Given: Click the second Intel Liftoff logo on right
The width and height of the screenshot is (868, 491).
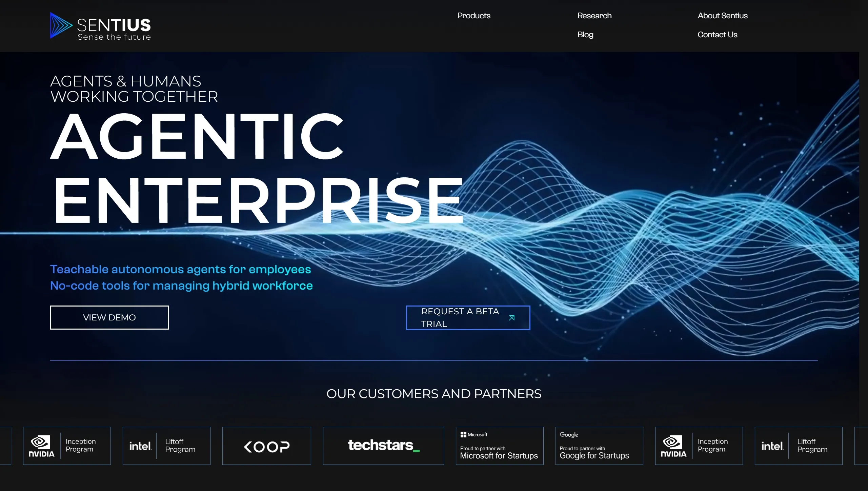Looking at the screenshot, I should point(798,446).
